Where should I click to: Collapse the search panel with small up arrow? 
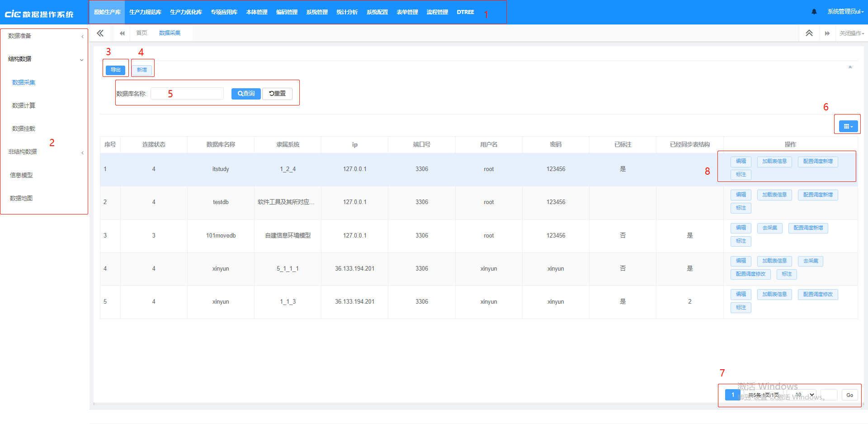point(850,67)
